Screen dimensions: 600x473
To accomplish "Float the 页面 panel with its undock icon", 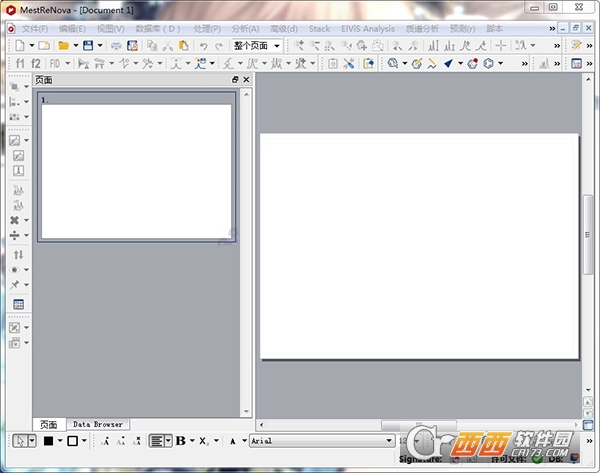I will coord(235,80).
